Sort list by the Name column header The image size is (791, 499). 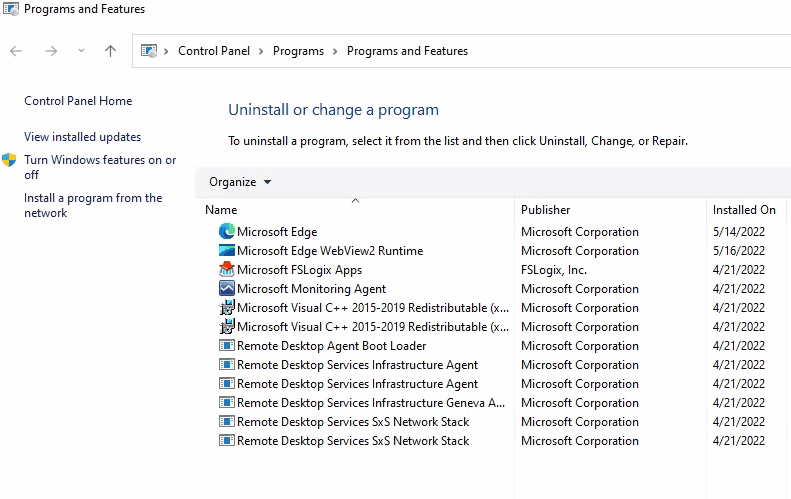(x=221, y=210)
